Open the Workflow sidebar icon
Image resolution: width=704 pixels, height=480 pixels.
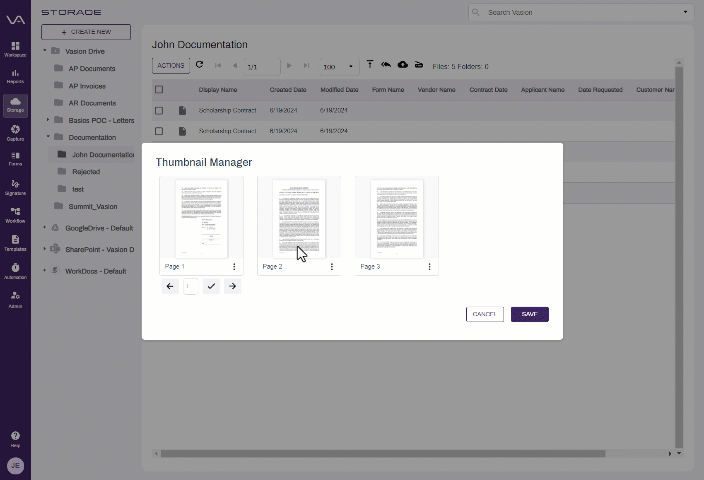point(15,215)
